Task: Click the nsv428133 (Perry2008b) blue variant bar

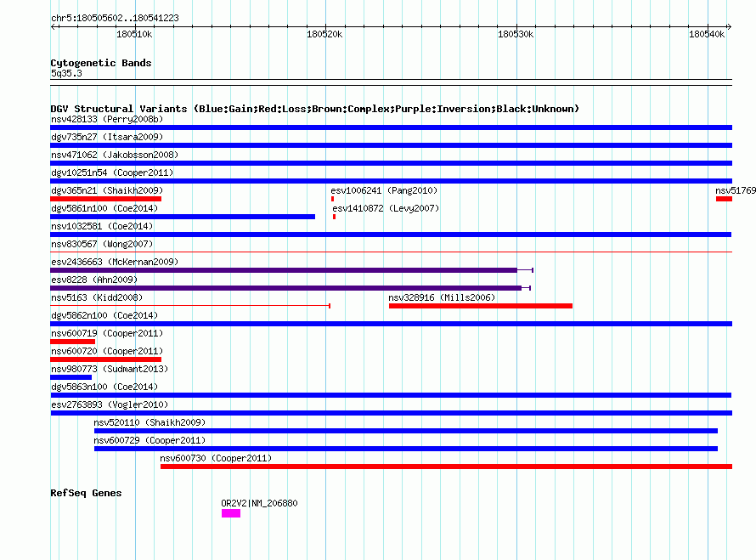Action: coord(391,127)
